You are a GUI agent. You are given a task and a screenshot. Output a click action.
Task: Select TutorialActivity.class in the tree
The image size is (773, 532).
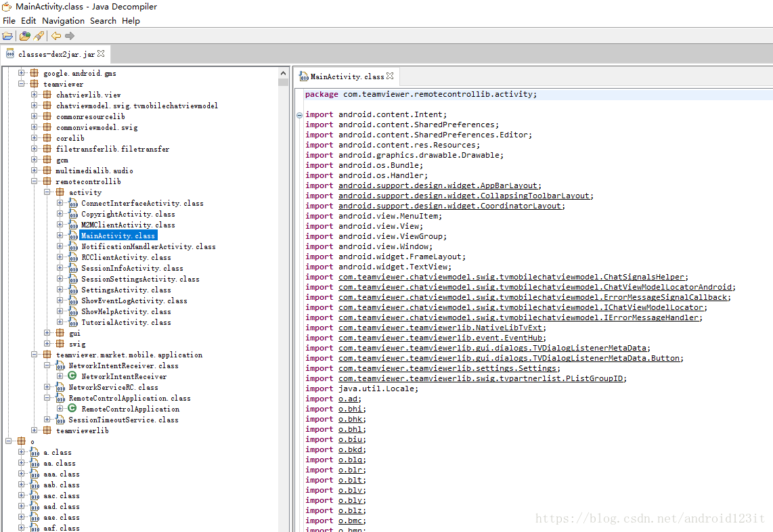[126, 322]
